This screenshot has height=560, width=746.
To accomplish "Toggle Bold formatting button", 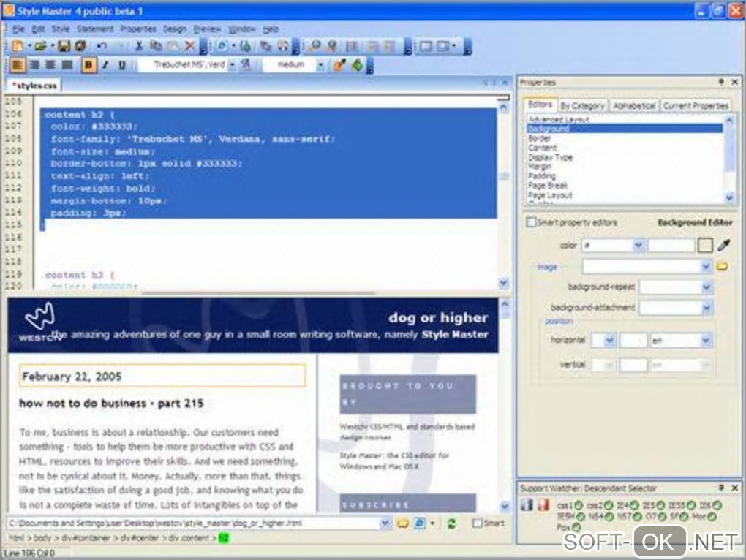I will tap(88, 64).
